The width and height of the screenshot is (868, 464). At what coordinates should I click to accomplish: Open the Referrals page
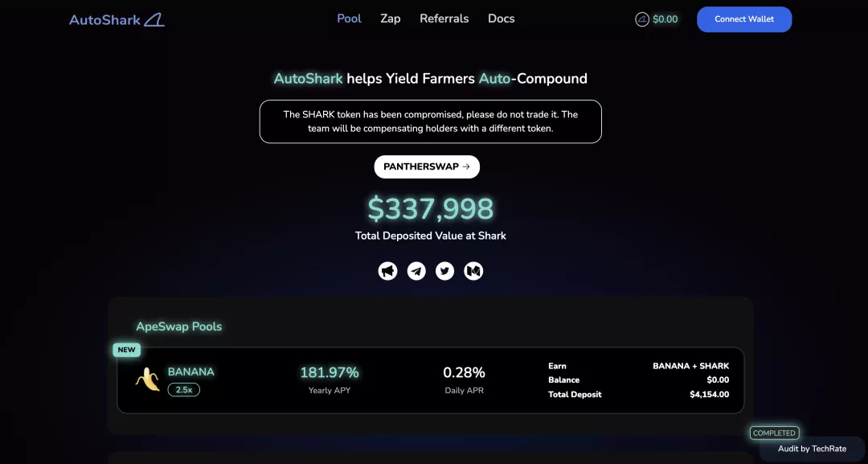444,18
